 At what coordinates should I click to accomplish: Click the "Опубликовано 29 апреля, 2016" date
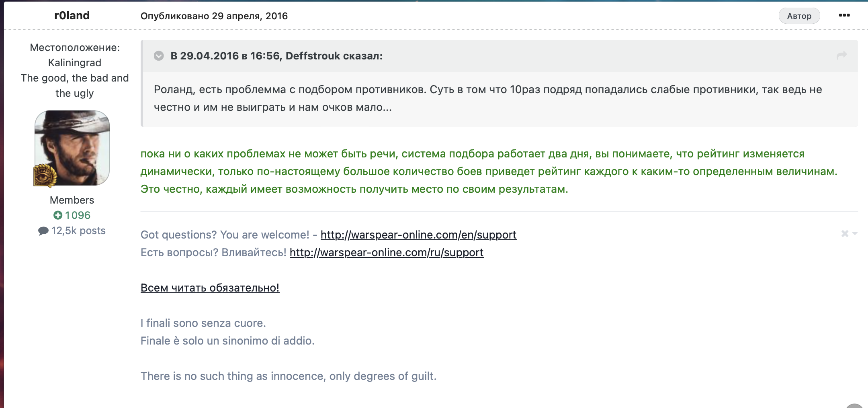click(x=214, y=16)
